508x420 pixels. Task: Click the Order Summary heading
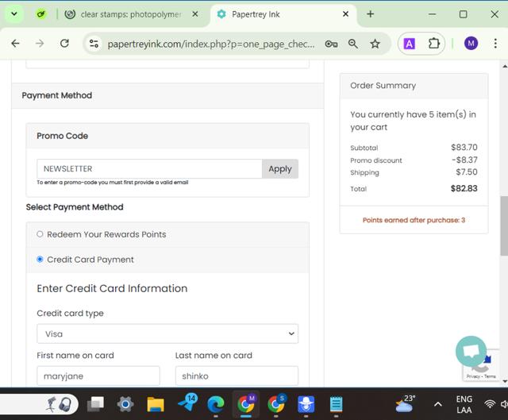click(383, 86)
